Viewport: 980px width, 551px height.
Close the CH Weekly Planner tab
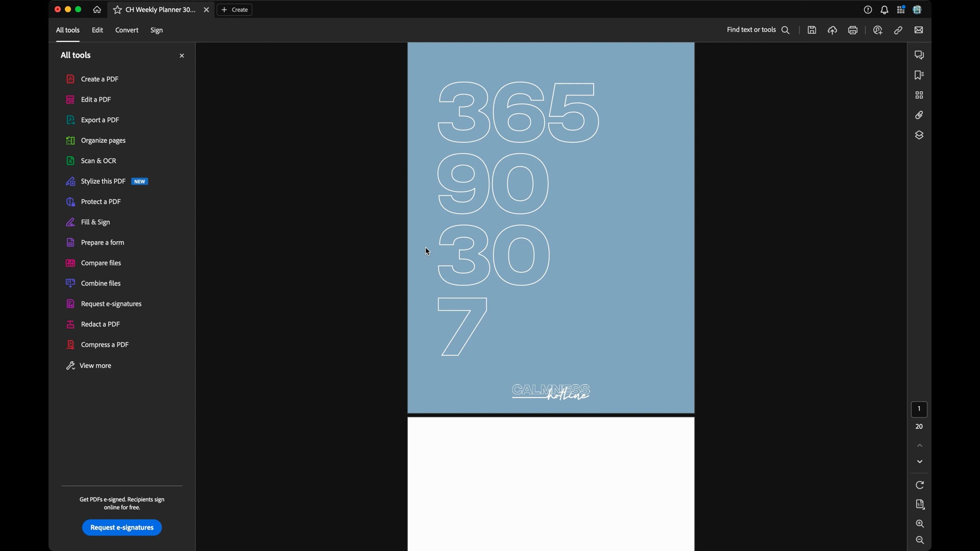click(206, 10)
